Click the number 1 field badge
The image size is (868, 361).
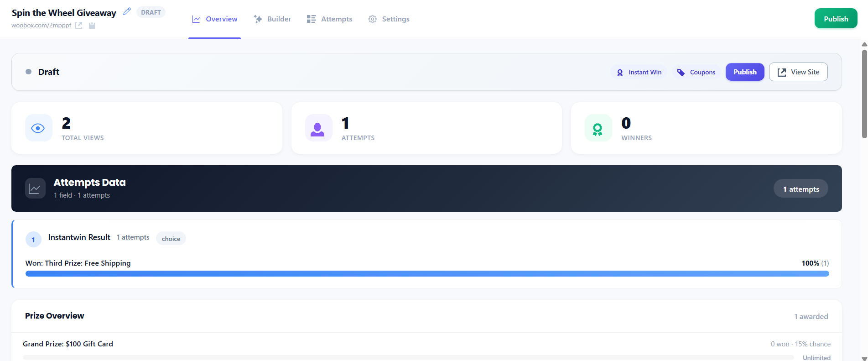coord(33,240)
